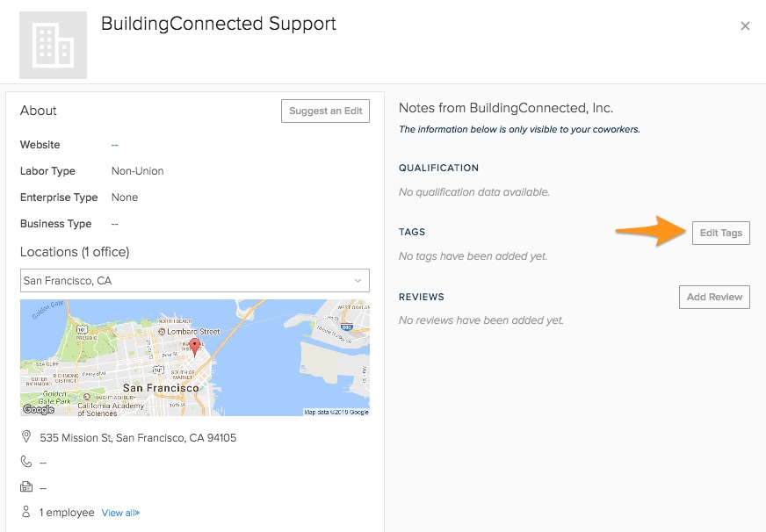Click the Add Review button
Screen dimensions: 766x532
point(714,297)
